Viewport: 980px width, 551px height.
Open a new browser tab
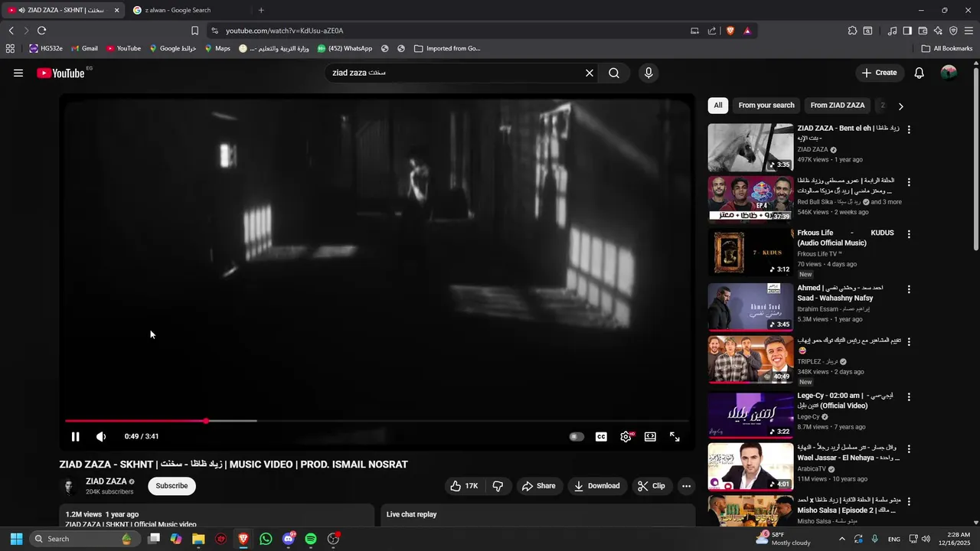click(261, 10)
